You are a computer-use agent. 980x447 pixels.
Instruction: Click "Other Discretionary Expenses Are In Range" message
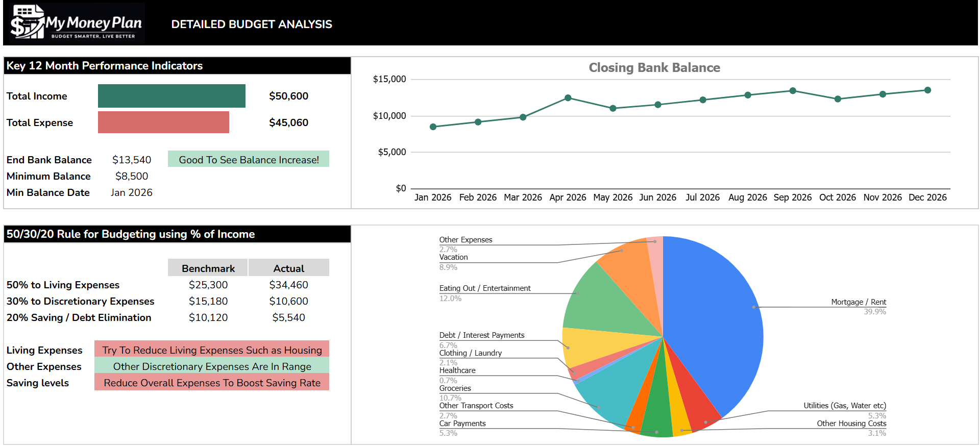point(212,366)
